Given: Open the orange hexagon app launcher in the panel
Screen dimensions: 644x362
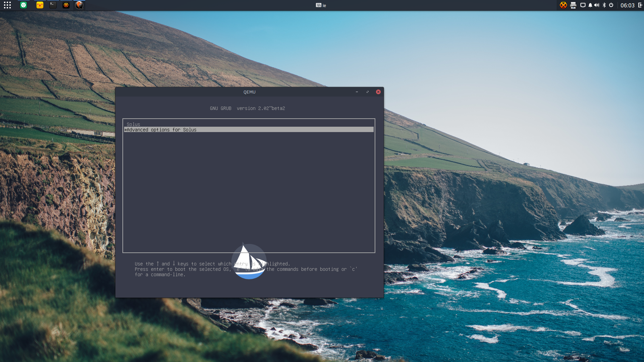Looking at the screenshot, I should [66, 5].
